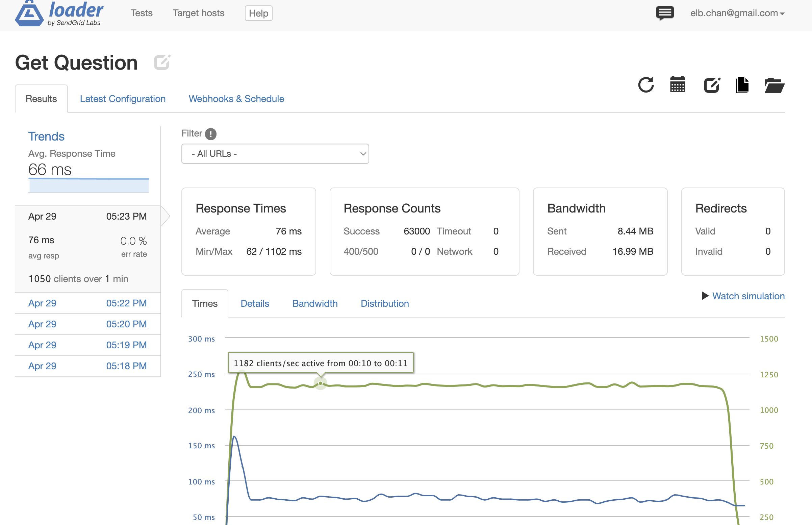
Task: Switch to the Latest Configuration tab
Action: tap(123, 99)
